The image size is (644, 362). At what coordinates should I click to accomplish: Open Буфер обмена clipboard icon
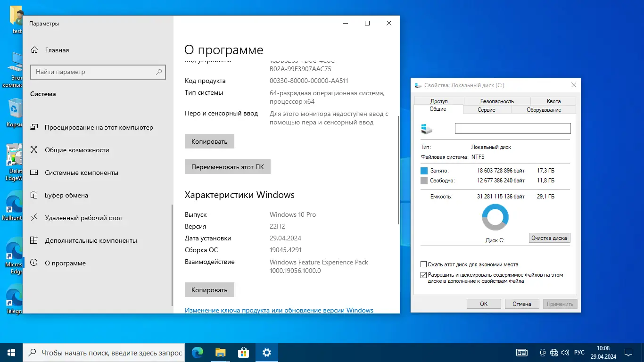(x=34, y=195)
